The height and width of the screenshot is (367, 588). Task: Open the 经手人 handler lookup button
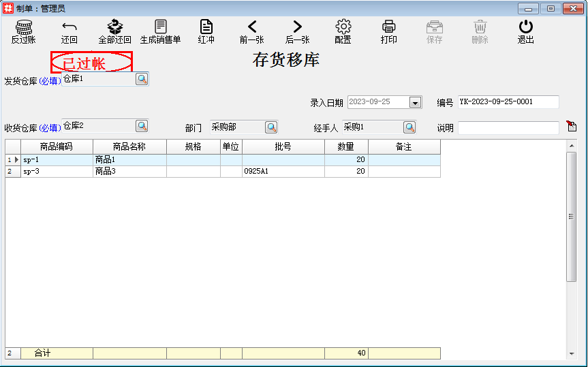point(409,127)
